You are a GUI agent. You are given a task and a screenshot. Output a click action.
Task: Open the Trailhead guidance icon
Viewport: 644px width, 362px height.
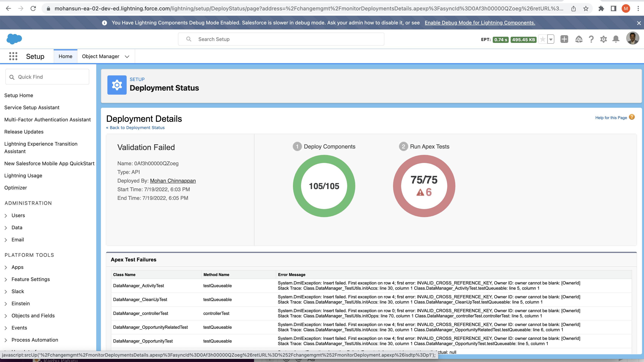tap(579, 39)
